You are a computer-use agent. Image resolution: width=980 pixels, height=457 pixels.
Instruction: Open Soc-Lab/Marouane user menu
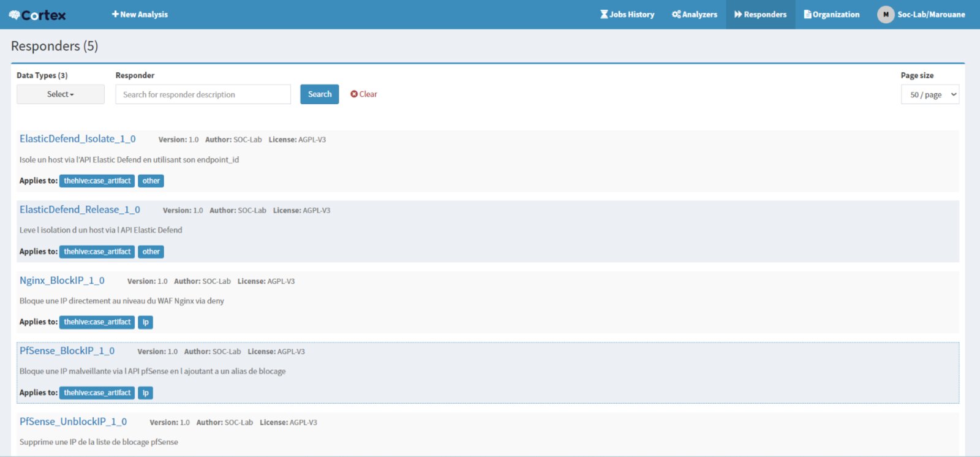(931, 15)
